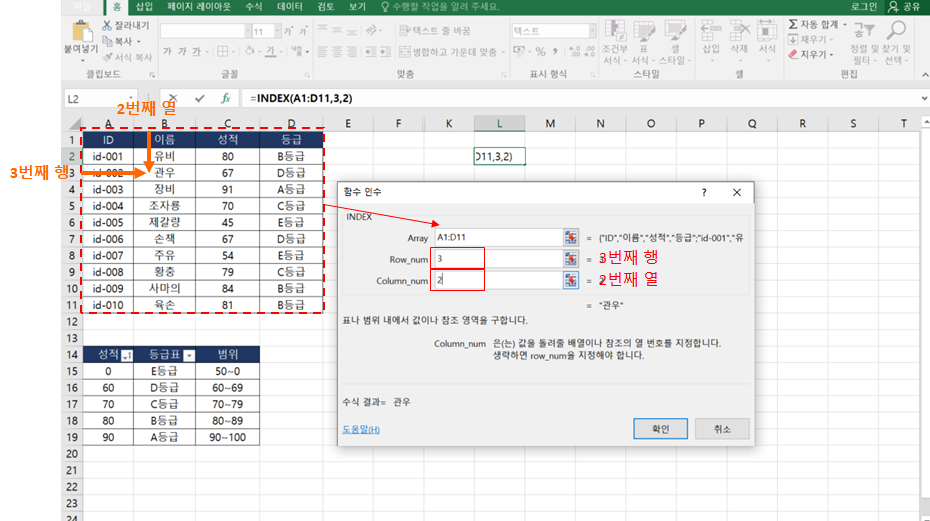Click the 로그인 sign-in link

[864, 7]
